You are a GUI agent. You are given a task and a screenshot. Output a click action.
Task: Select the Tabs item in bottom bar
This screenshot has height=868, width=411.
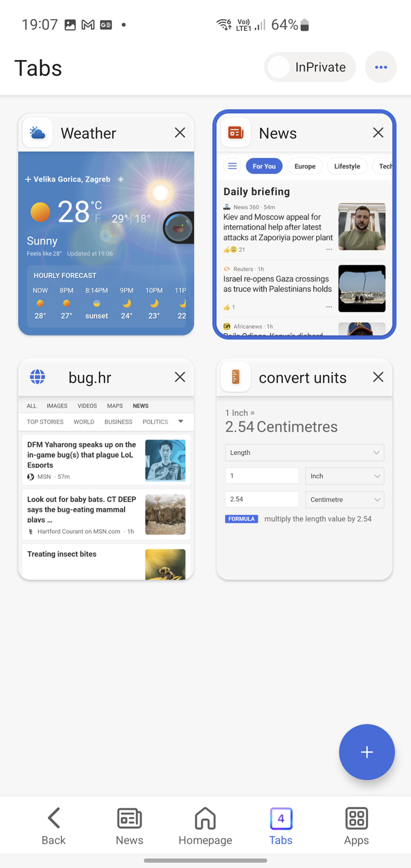[x=281, y=826]
